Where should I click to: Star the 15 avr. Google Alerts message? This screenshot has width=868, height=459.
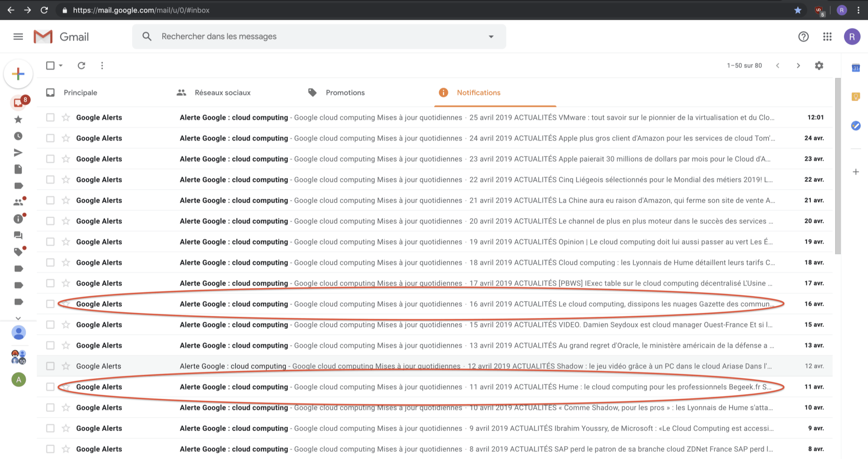(x=66, y=324)
